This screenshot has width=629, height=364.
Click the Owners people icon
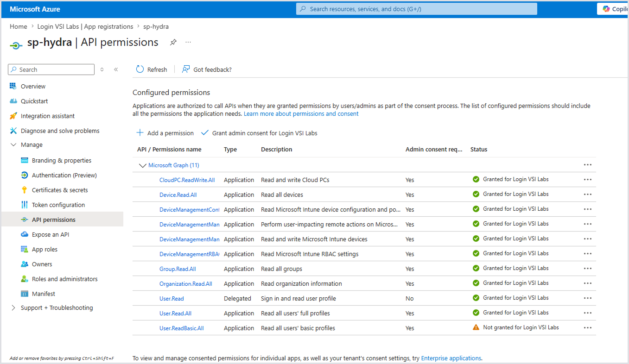25,264
